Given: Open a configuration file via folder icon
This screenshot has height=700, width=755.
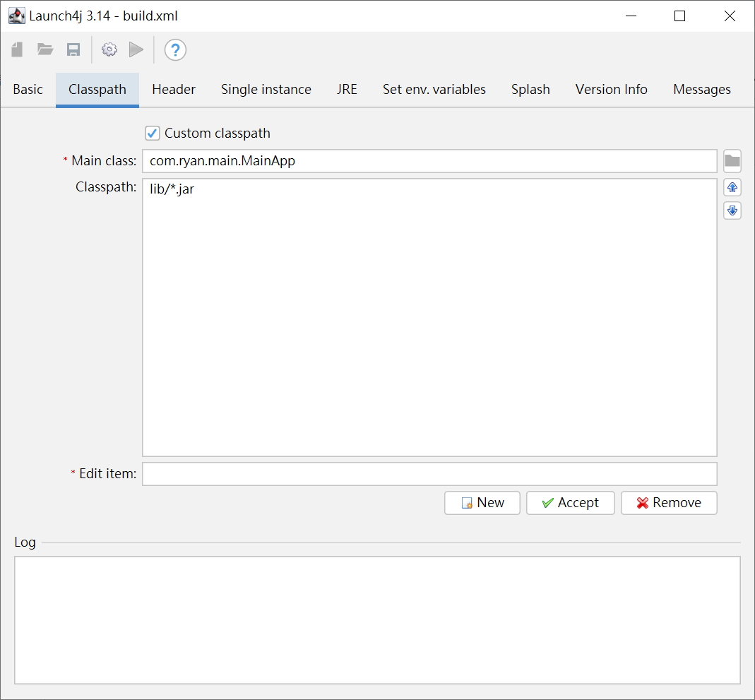Looking at the screenshot, I should point(45,49).
